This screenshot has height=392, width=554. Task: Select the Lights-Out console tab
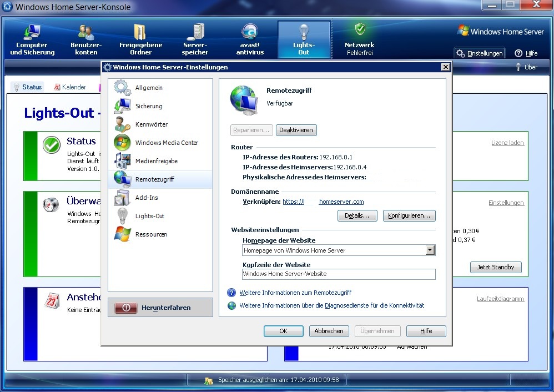click(304, 39)
